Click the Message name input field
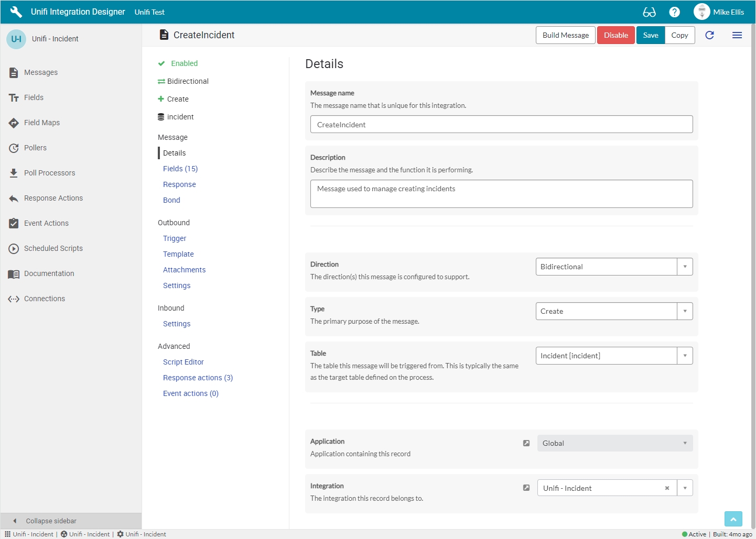Image resolution: width=756 pixels, height=539 pixels. 501,125
